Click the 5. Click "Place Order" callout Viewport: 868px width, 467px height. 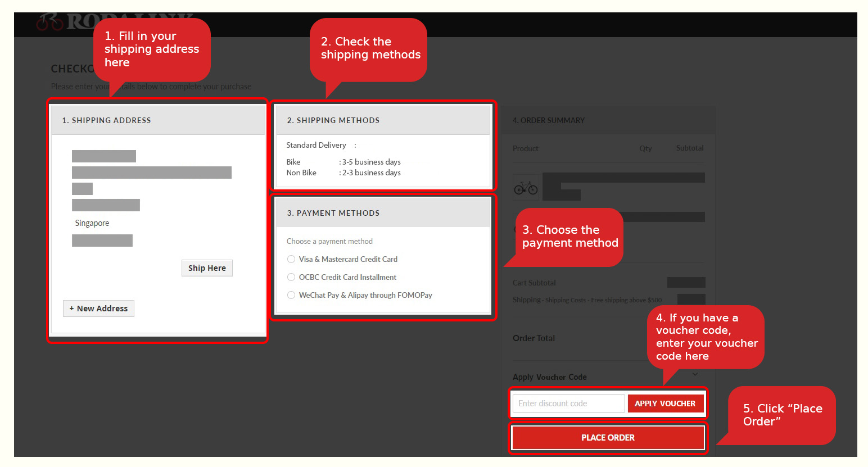pyautogui.click(x=782, y=415)
